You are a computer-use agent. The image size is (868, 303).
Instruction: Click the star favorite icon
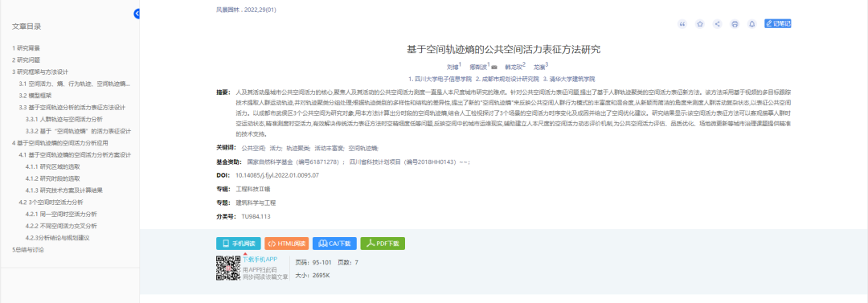click(700, 24)
